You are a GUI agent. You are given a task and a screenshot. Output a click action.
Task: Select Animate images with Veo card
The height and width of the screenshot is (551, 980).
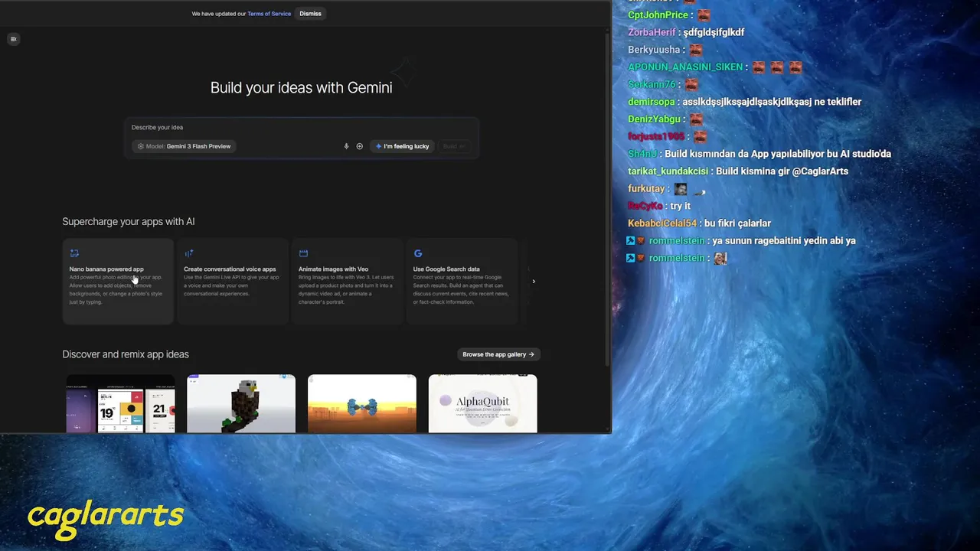pos(347,281)
